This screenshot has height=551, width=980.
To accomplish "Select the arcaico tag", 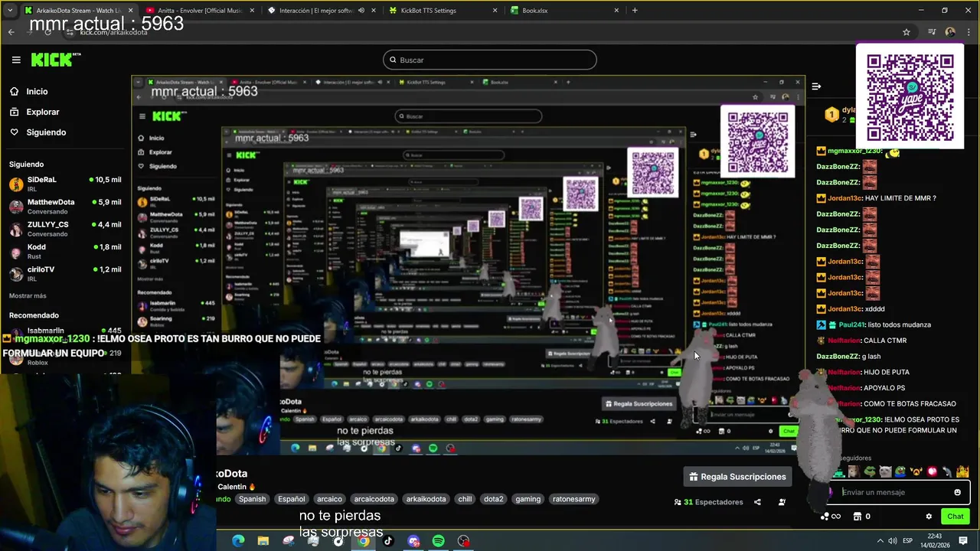I will (329, 499).
